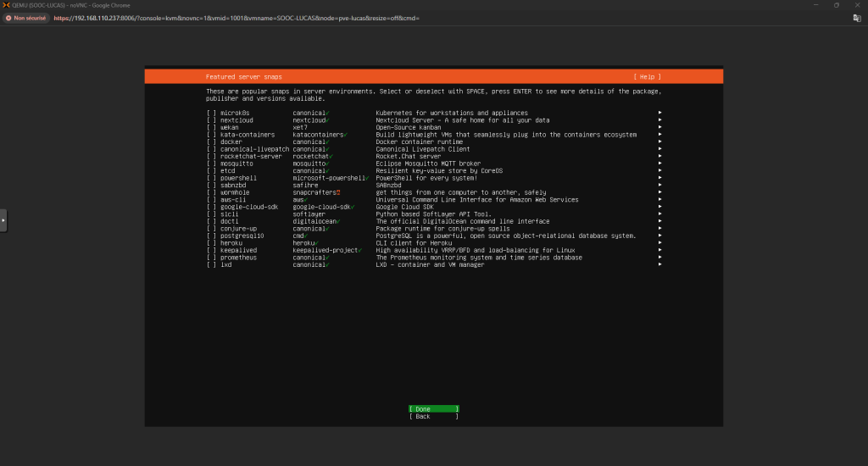Check the microk8s snap checkbox
This screenshot has width=868, height=466.
(211, 113)
